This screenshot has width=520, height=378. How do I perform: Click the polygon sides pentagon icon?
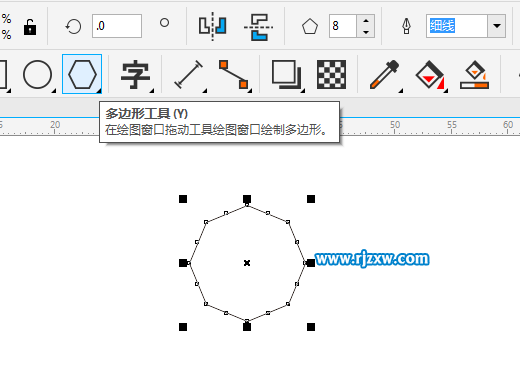(x=310, y=27)
